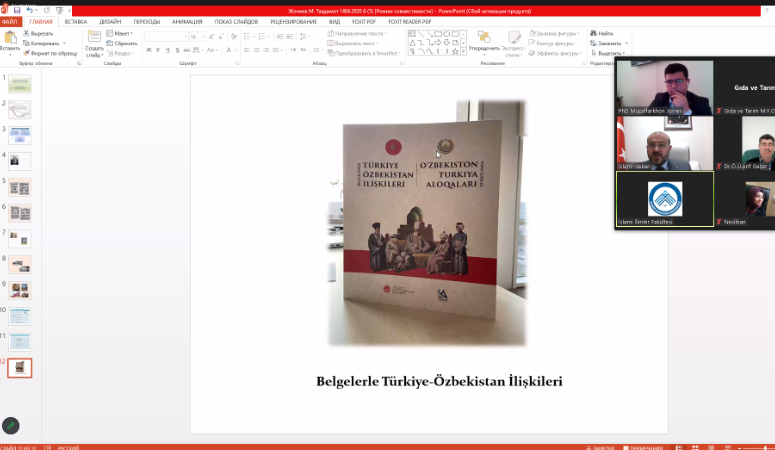Open the font color (A) picker
Viewport: 775px width, 450px height.
click(230, 50)
